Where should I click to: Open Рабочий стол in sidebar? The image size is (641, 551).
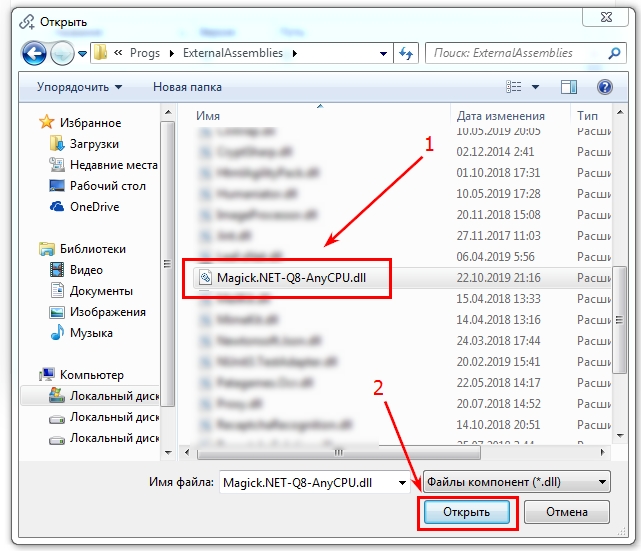108,186
